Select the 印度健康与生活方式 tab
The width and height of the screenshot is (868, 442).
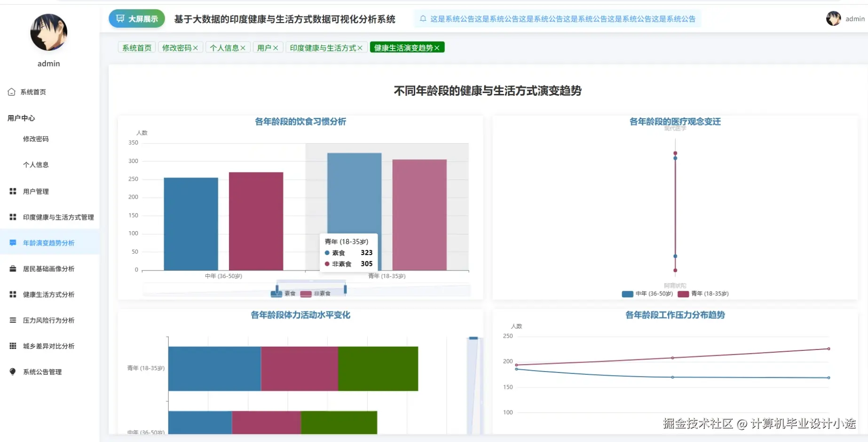323,47
